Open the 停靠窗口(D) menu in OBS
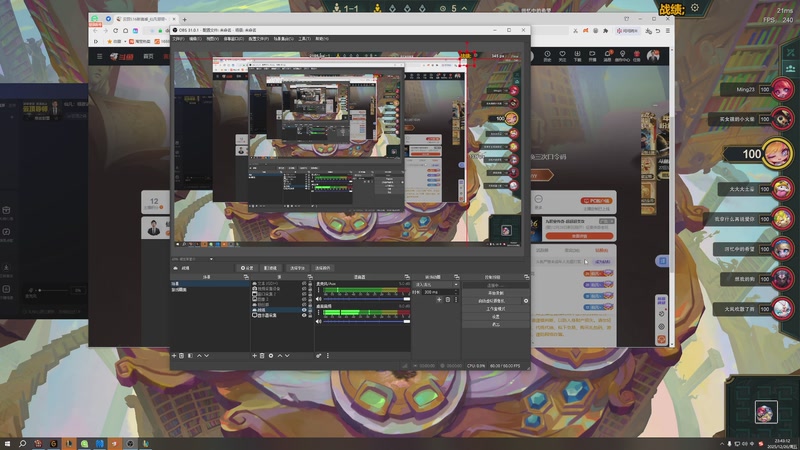 click(233, 38)
